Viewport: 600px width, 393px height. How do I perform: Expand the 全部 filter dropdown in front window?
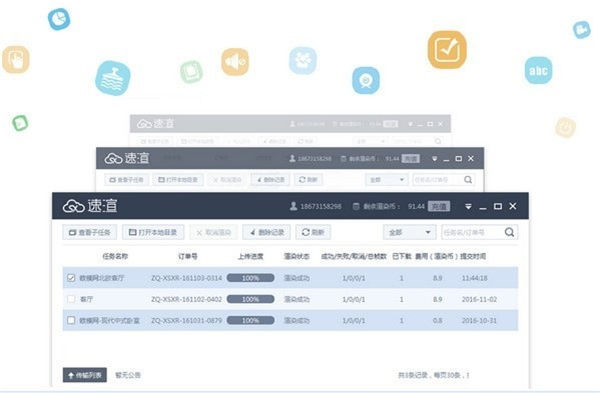pos(410,232)
